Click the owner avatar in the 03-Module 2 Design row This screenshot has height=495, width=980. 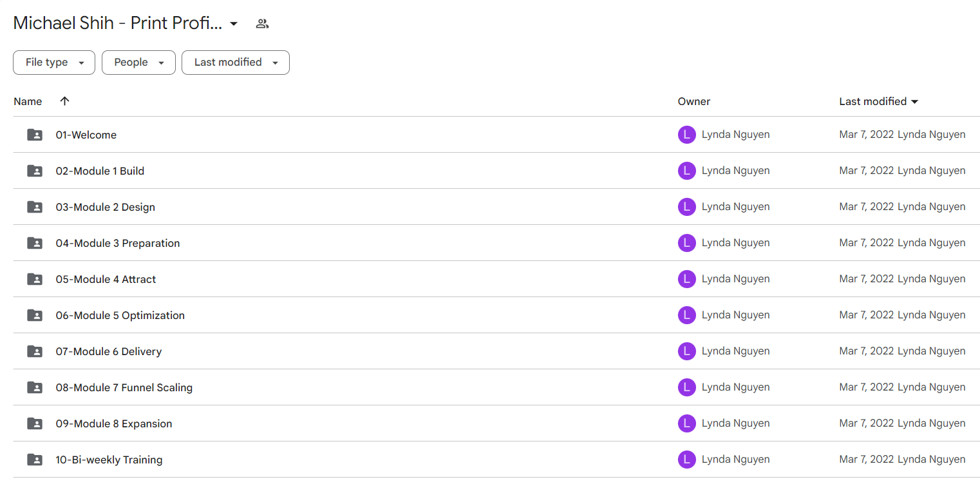(x=687, y=207)
